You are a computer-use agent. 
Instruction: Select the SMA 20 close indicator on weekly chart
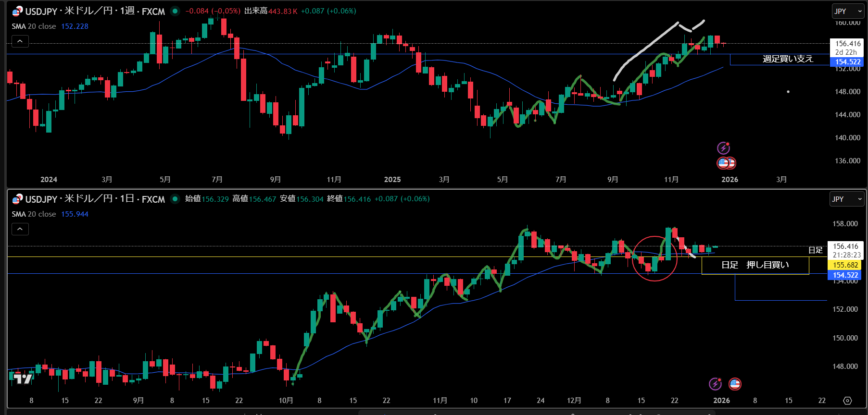(x=34, y=26)
